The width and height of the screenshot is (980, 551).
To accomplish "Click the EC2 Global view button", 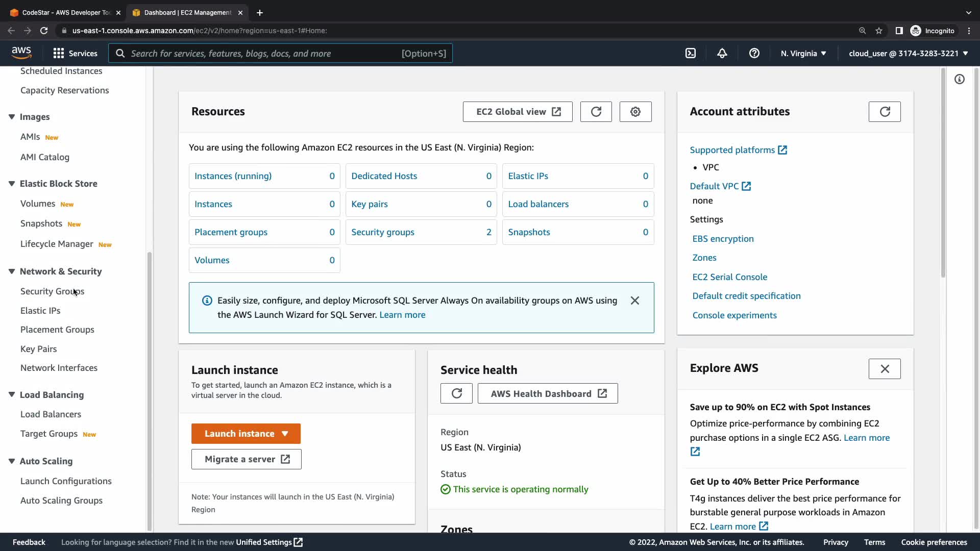I will click(x=517, y=112).
